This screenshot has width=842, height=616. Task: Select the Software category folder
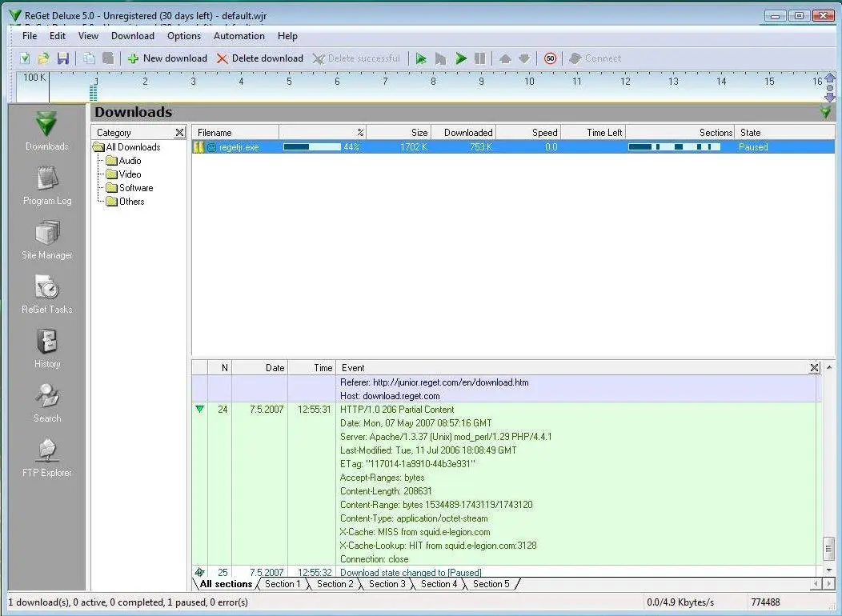click(x=135, y=188)
